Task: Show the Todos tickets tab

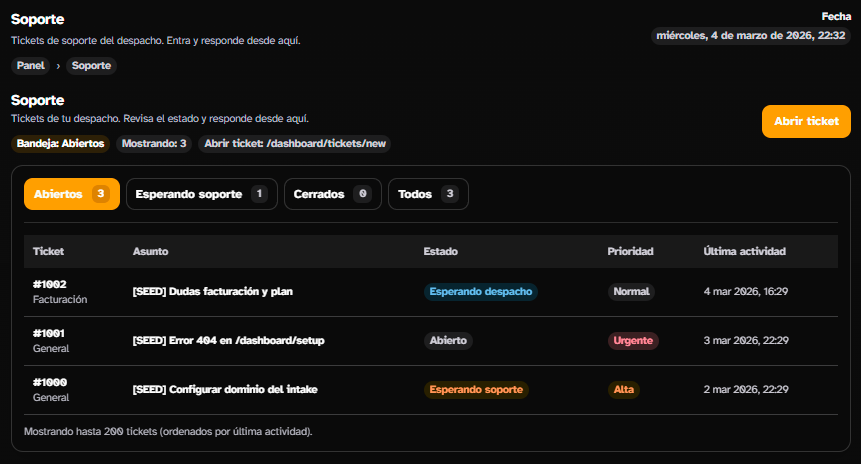Action: coord(427,194)
